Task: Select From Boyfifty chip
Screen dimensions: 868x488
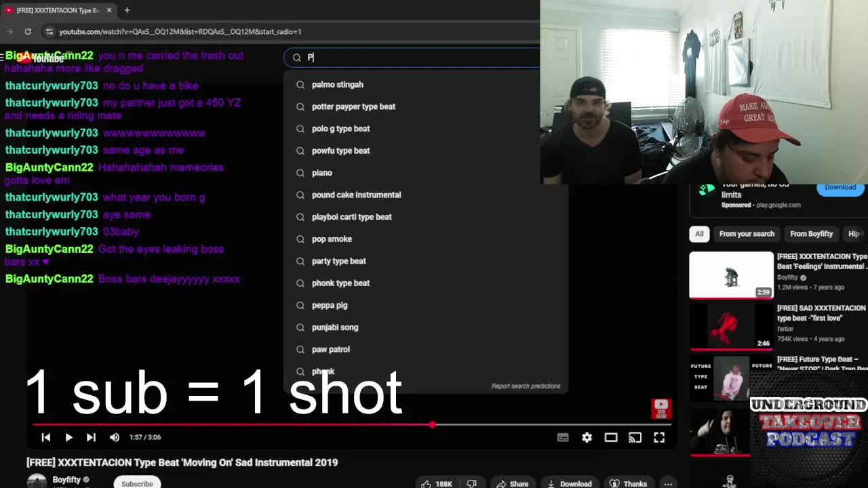Action: 811,234
